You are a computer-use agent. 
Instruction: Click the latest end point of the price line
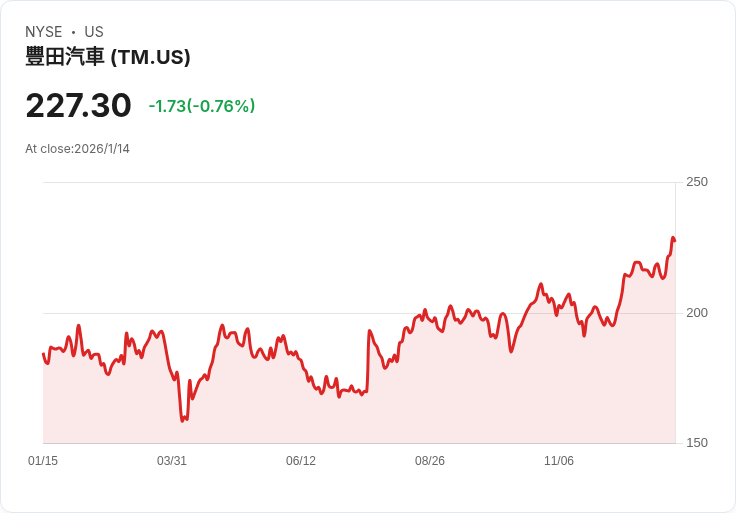pyautogui.click(x=674, y=240)
